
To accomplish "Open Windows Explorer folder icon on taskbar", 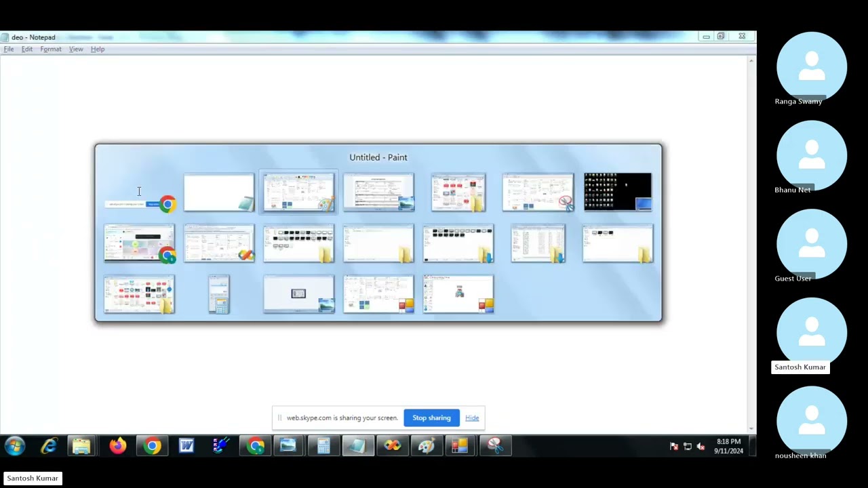I will [x=81, y=446].
